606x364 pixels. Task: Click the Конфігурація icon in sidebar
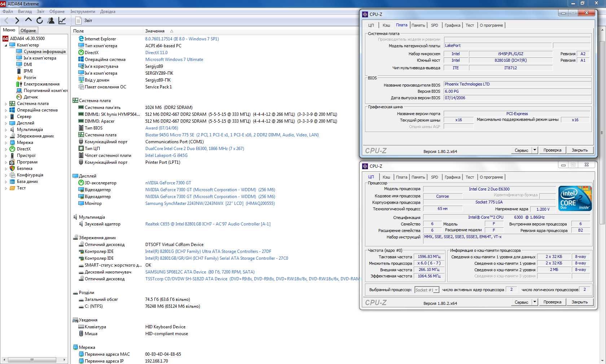click(x=12, y=175)
